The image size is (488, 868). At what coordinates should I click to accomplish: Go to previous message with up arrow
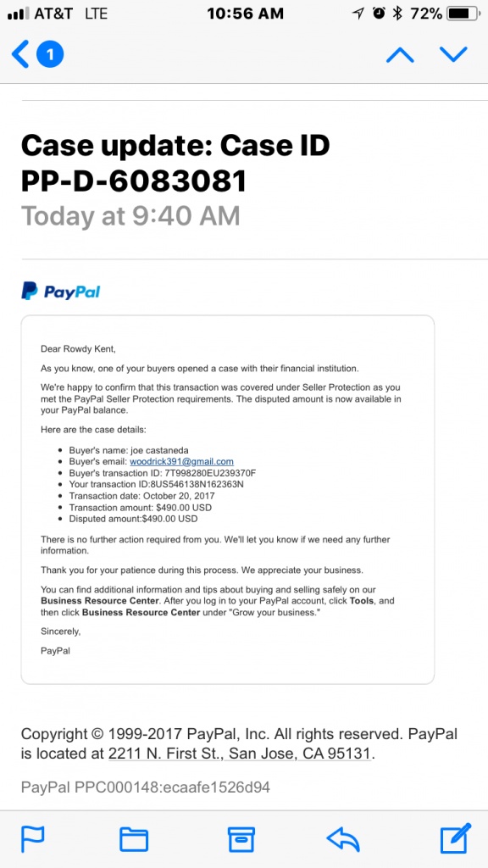(x=400, y=54)
